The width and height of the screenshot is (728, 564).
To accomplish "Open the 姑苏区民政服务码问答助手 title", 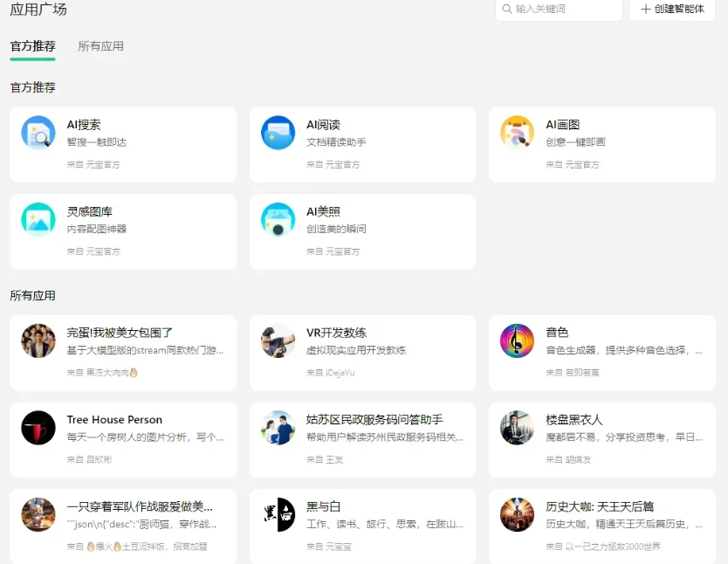I will click(374, 420).
